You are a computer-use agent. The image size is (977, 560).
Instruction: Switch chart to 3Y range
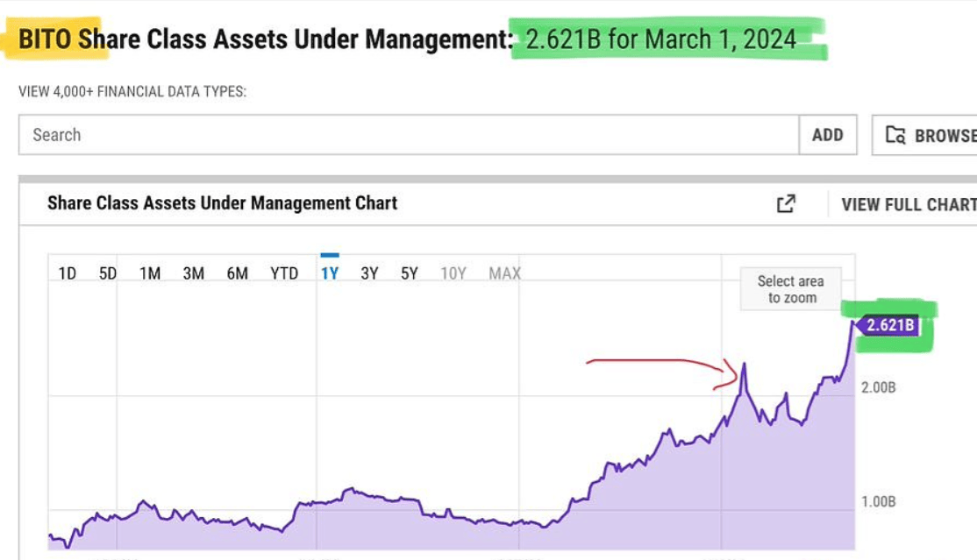click(x=369, y=273)
